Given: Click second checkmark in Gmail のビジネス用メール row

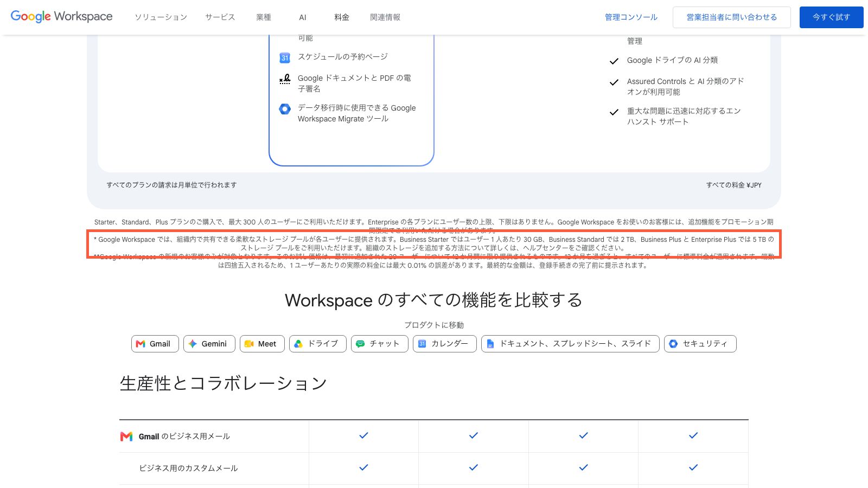Looking at the screenshot, I should [x=474, y=435].
